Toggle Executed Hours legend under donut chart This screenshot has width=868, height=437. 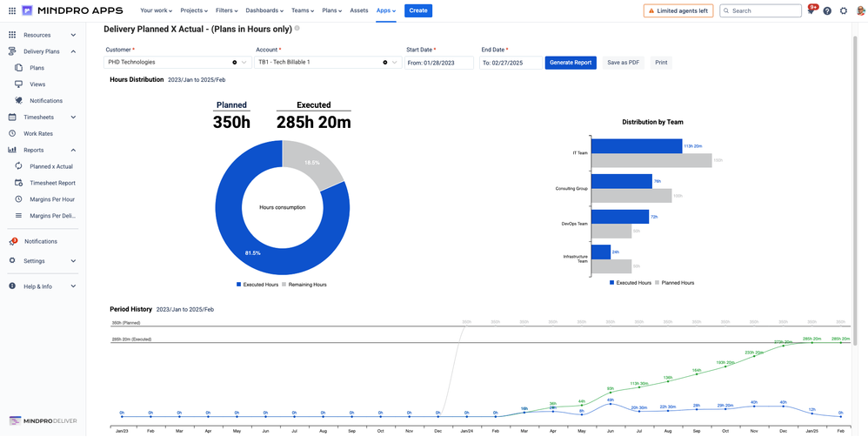point(257,285)
